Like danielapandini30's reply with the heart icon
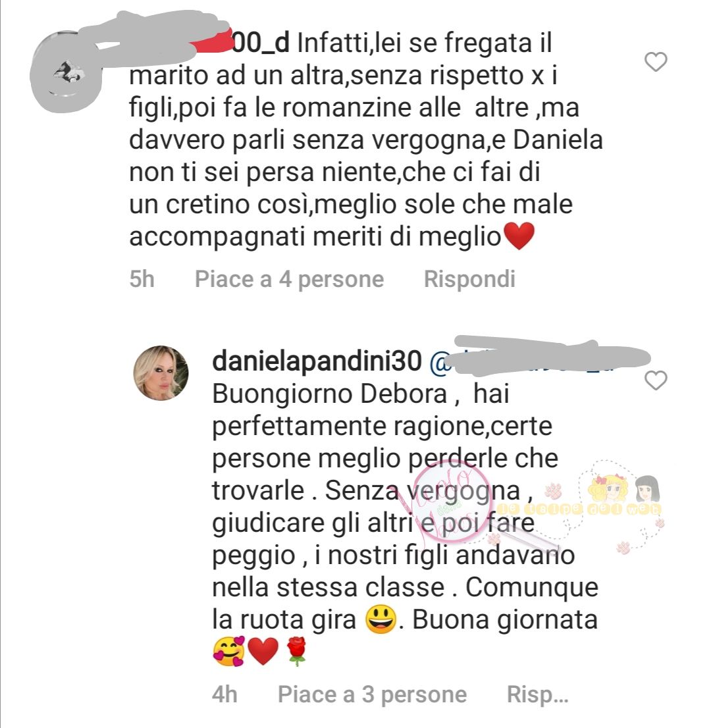 (656, 380)
